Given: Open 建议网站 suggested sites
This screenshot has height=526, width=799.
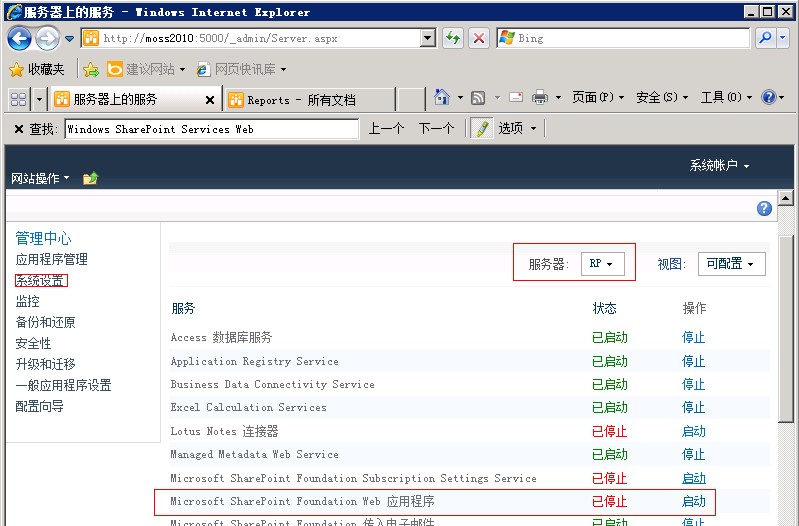Looking at the screenshot, I should [x=146, y=69].
